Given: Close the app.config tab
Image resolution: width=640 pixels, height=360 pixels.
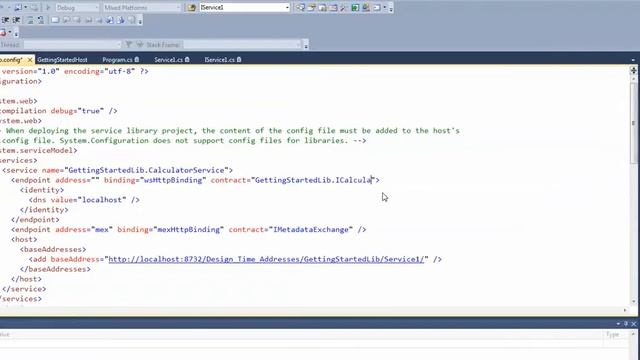Looking at the screenshot, I should [x=30, y=60].
